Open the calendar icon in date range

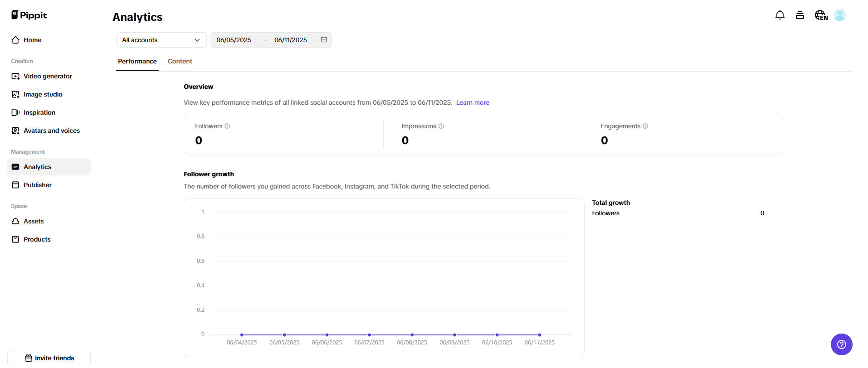click(324, 40)
